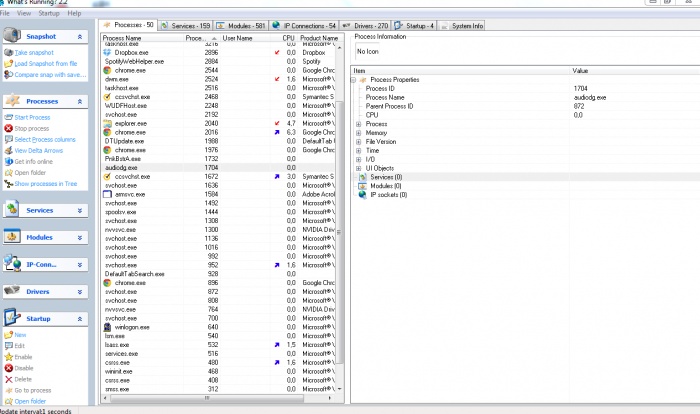Open the Help menu

point(74,13)
